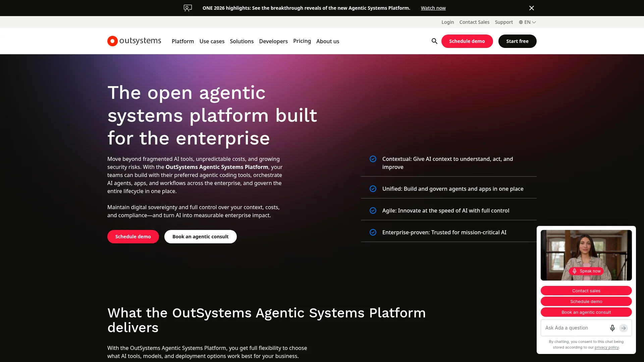Click Schedule demo in the header
This screenshot has height=362, width=644.
click(467, 41)
